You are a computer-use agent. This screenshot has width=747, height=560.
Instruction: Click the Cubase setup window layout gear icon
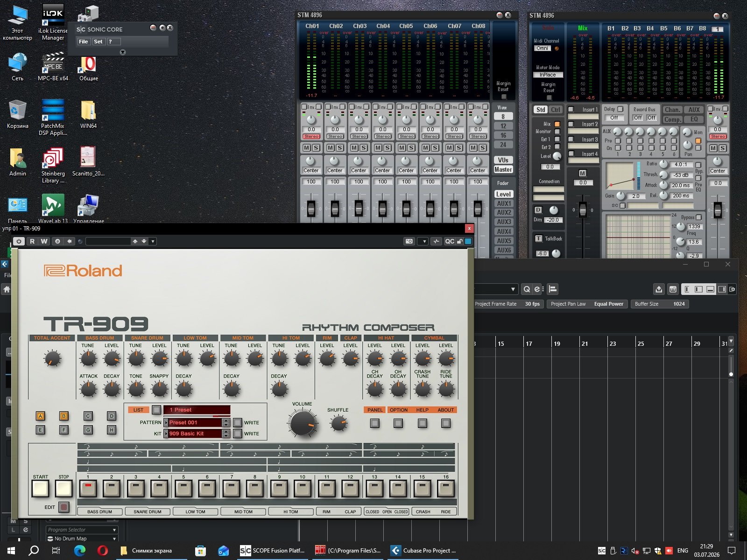coord(732,289)
